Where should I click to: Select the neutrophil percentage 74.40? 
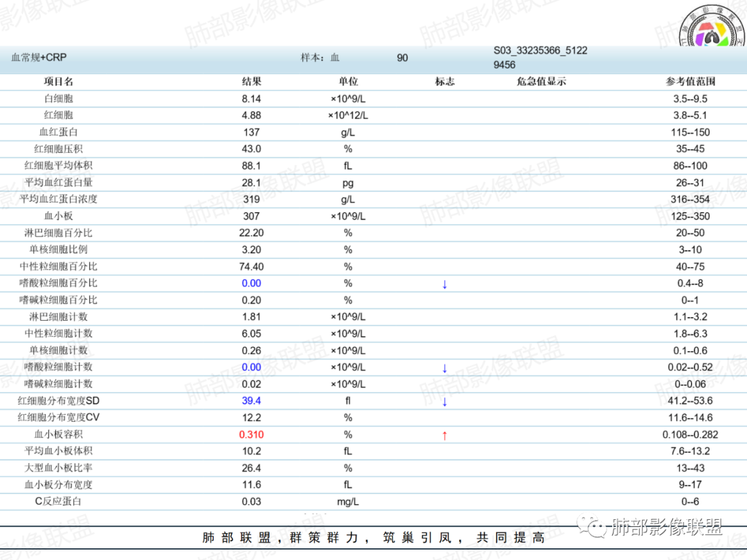(252, 267)
